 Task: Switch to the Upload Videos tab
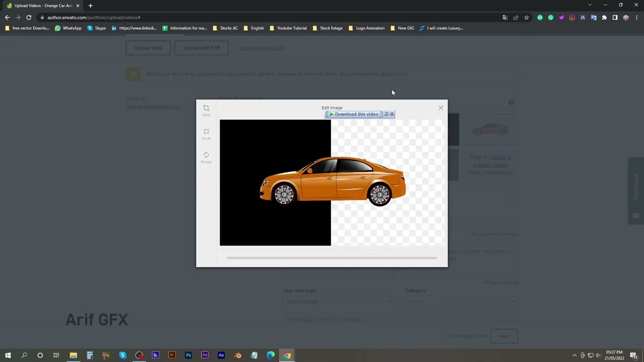pos(43,6)
